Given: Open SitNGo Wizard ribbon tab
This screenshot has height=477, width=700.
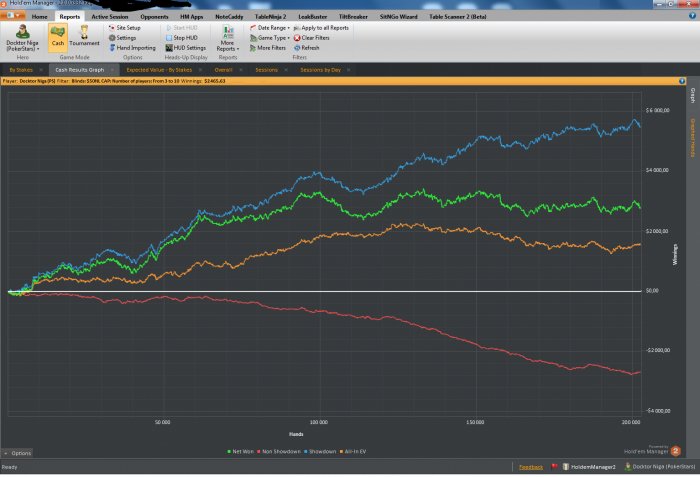Looking at the screenshot, I should pos(398,17).
